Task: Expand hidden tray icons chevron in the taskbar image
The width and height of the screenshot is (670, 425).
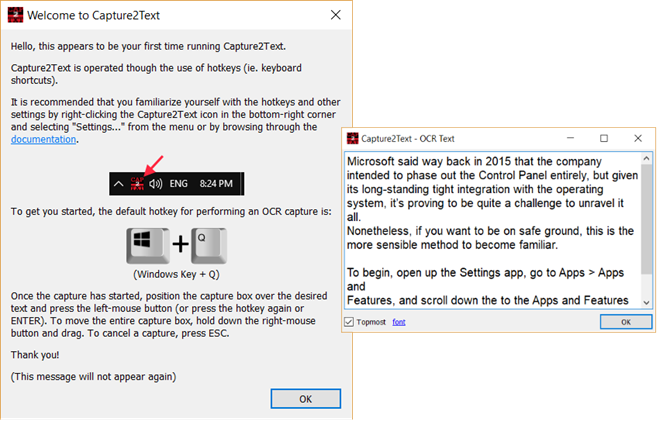Action: pyautogui.click(x=119, y=184)
